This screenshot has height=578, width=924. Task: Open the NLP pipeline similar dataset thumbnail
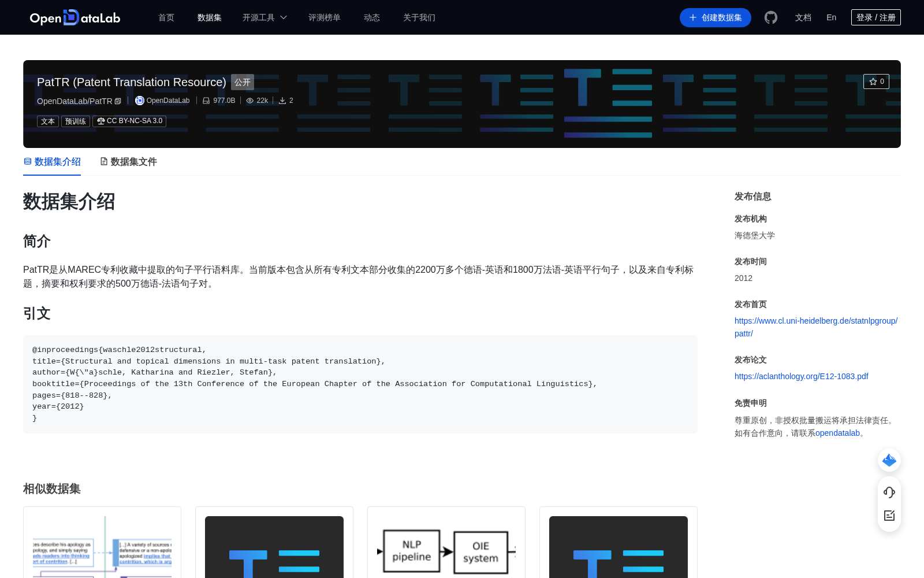coord(446,547)
